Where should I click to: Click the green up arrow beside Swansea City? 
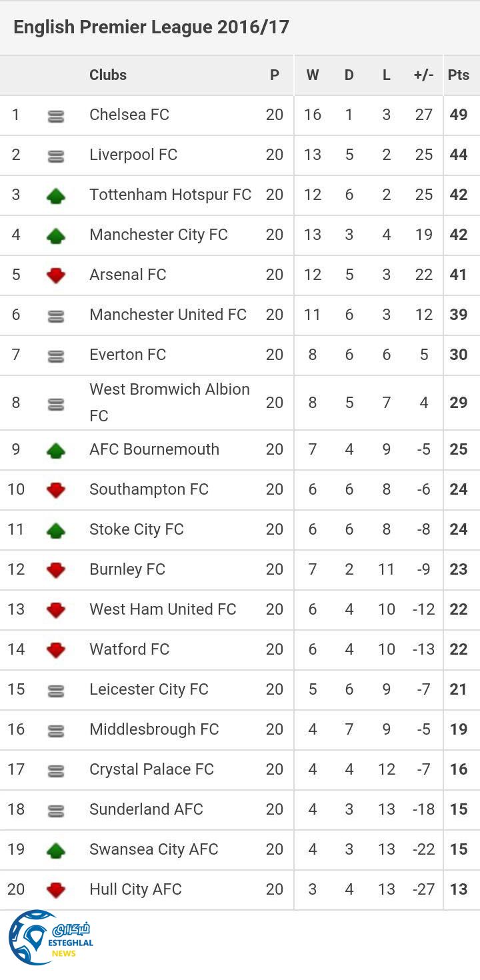click(56, 850)
